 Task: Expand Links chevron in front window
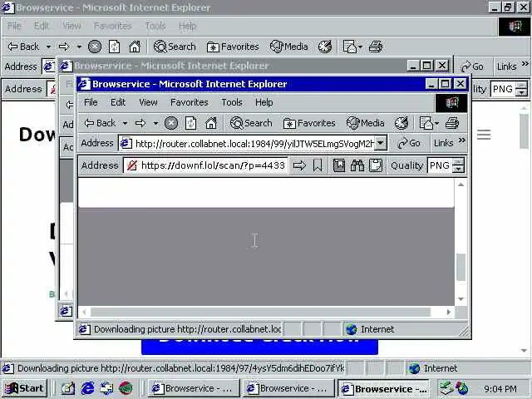462,140
